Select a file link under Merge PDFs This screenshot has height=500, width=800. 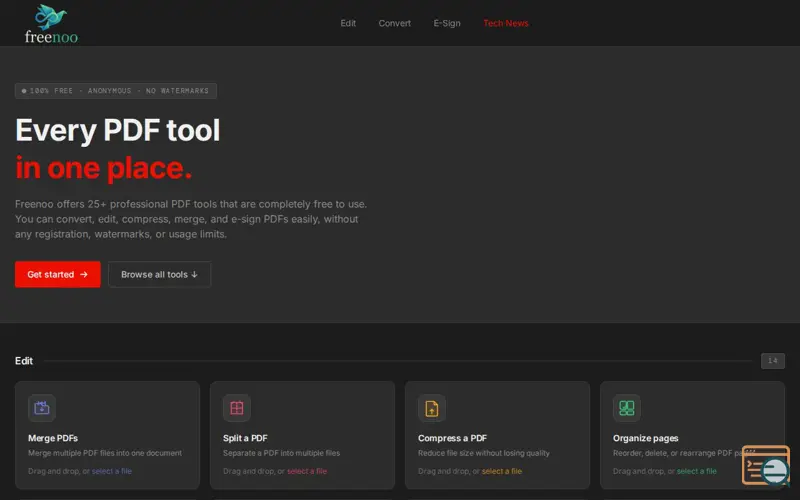click(112, 471)
